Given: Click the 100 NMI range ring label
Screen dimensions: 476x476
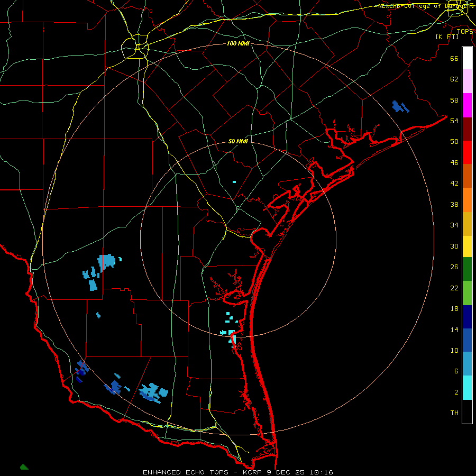Looking at the screenshot, I should 238,44.
